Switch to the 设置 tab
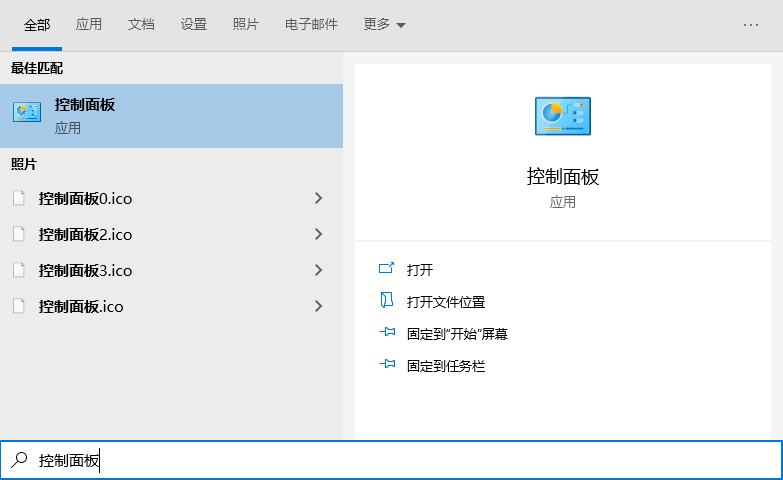Image resolution: width=783 pixels, height=480 pixels. click(x=194, y=24)
